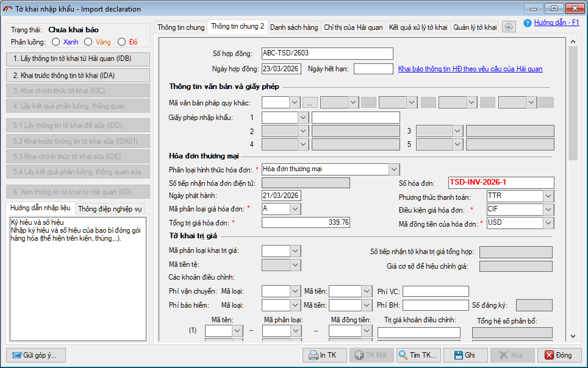The height and width of the screenshot is (368, 588).
Task: Click the Số hợp đồng input field
Action: (327, 53)
